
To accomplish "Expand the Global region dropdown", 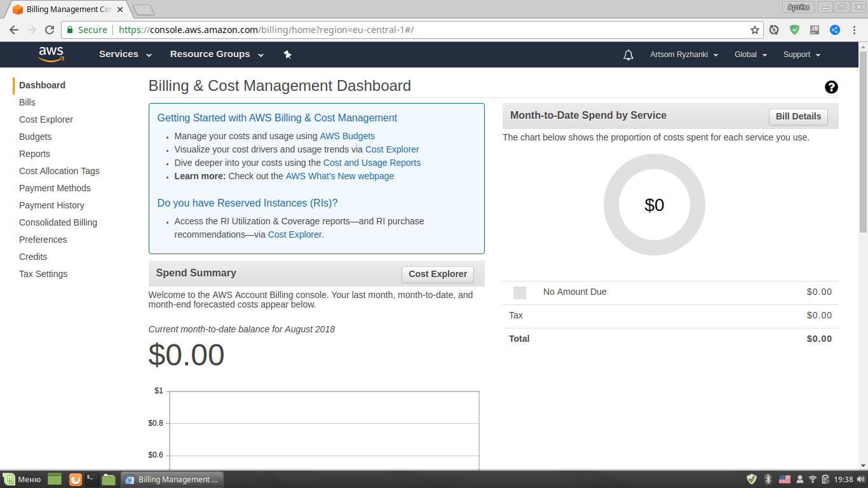I will click(x=750, y=55).
